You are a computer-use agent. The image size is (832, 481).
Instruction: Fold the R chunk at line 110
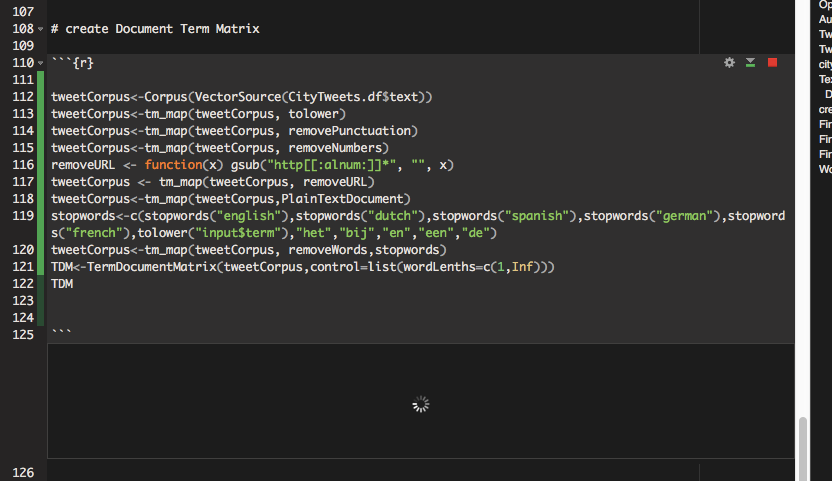tap(40, 63)
